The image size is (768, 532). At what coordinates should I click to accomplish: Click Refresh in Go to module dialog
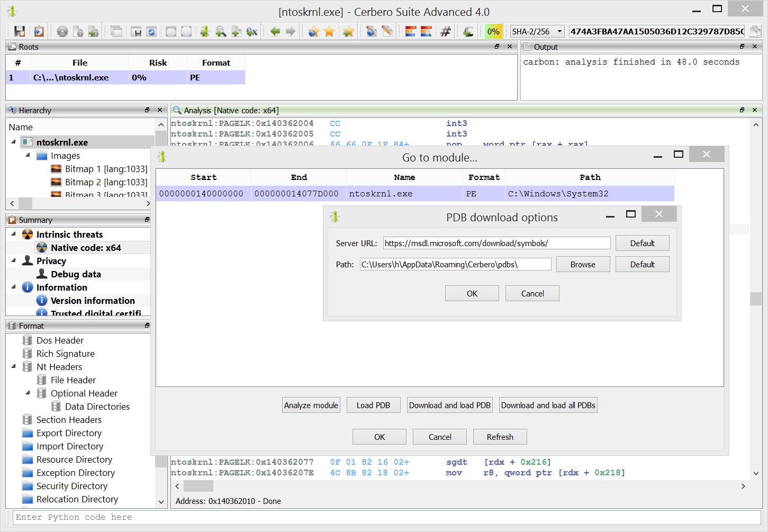(x=500, y=437)
